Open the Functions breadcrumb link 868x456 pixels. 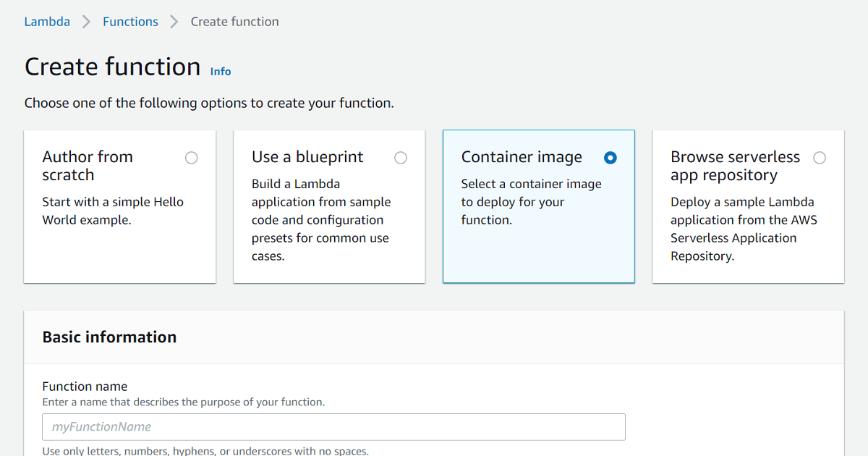pyautogui.click(x=130, y=22)
